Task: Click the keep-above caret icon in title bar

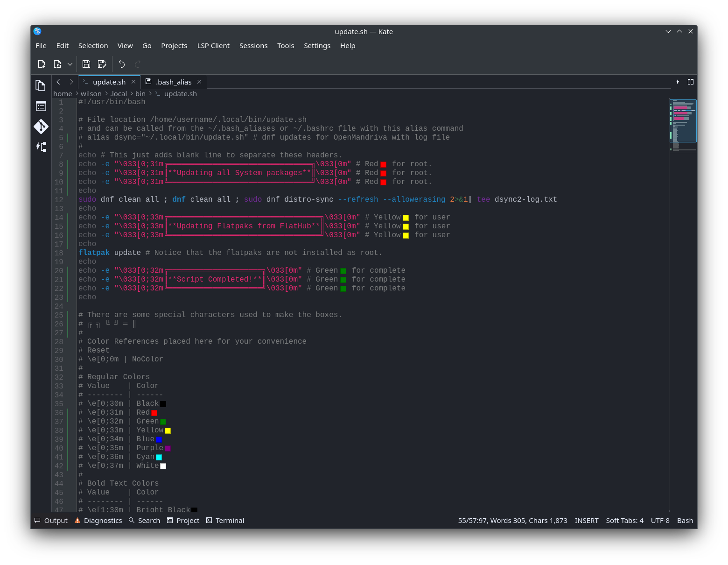Action: pos(679,31)
